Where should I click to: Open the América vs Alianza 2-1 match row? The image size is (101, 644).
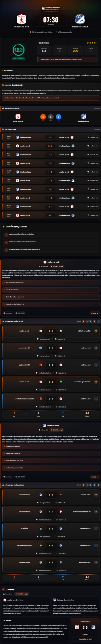pyautogui.click(x=50, y=333)
